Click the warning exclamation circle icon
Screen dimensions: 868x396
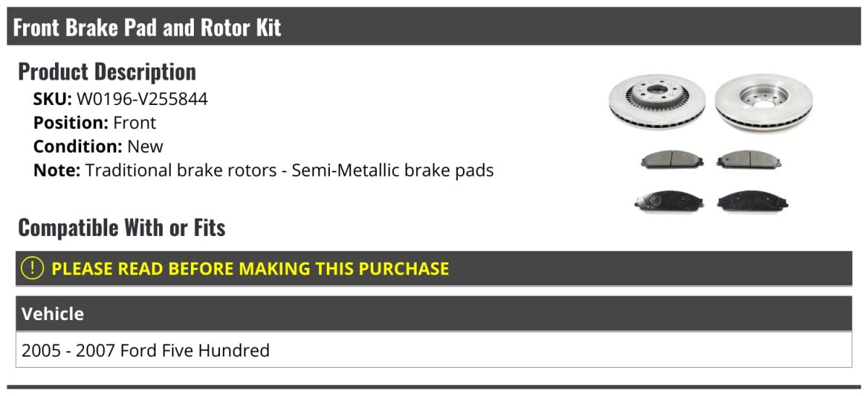[33, 269]
